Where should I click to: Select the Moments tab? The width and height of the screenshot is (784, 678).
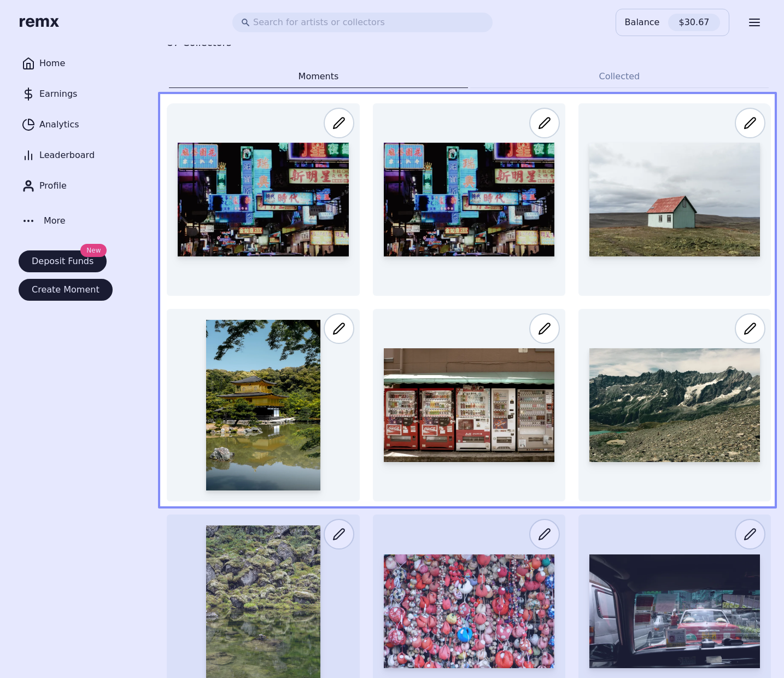[x=318, y=77]
